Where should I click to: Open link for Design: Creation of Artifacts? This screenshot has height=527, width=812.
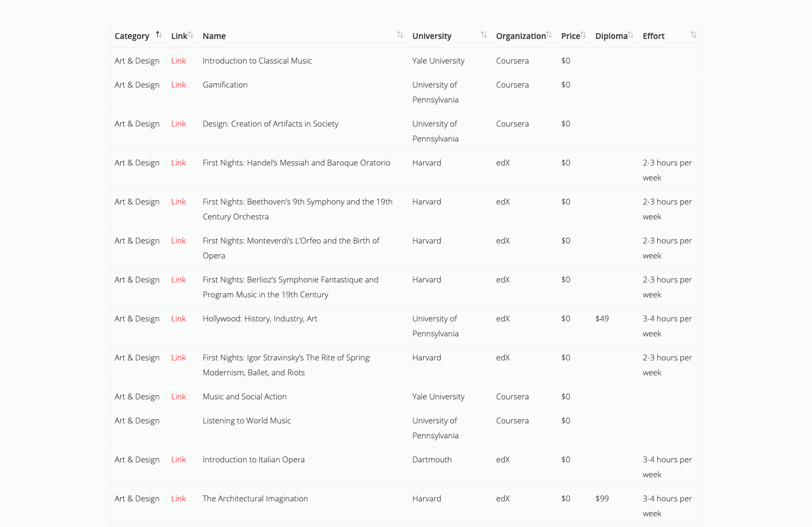coord(178,124)
